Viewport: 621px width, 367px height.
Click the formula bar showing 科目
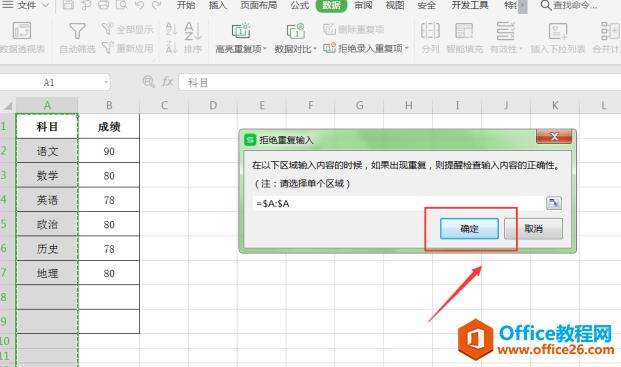pyautogui.click(x=400, y=82)
